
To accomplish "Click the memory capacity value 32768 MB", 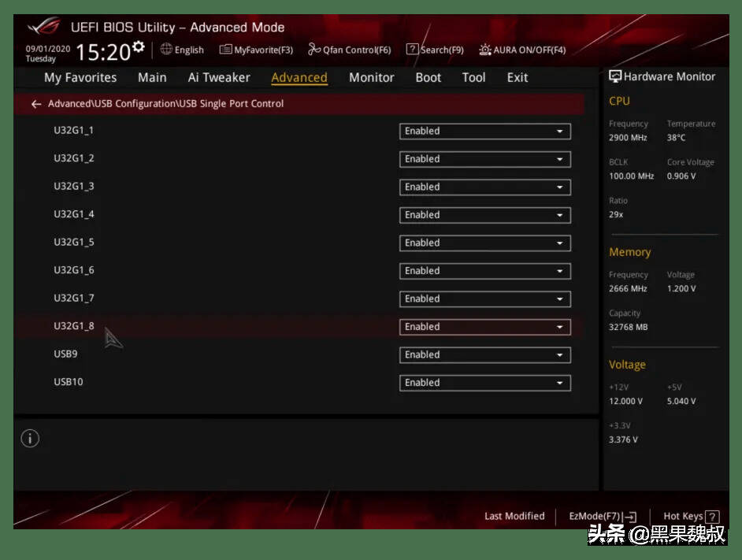I will (629, 327).
